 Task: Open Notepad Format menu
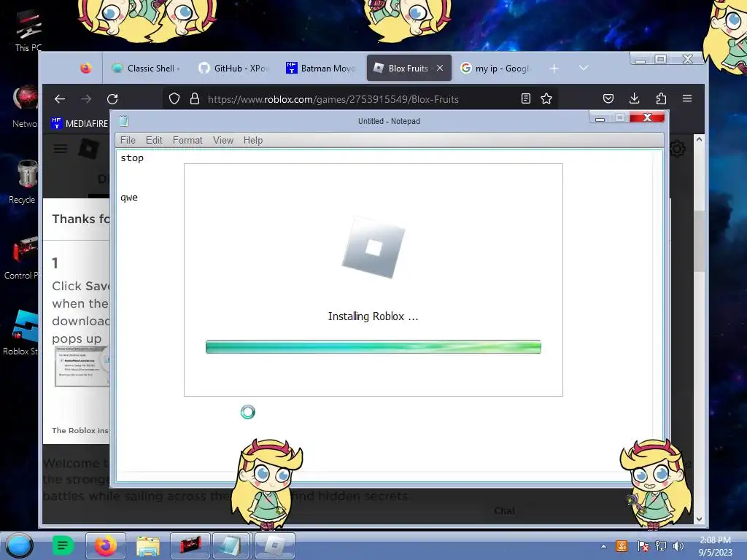pyautogui.click(x=187, y=140)
